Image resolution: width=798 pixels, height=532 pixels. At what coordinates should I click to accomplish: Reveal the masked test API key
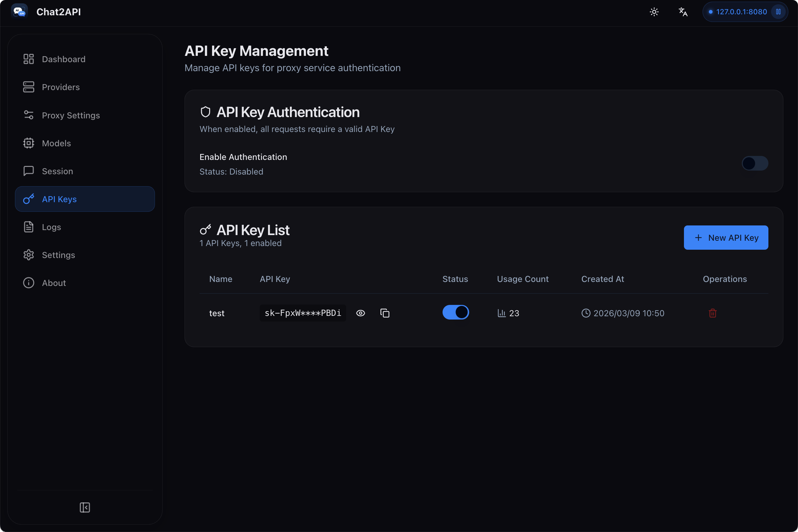coord(360,313)
